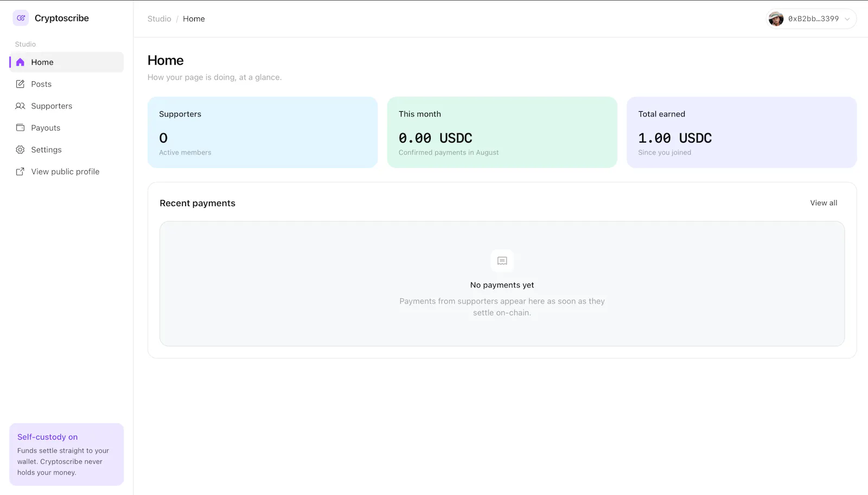
Task: Click the Studio breadcrumb
Action: 159,19
